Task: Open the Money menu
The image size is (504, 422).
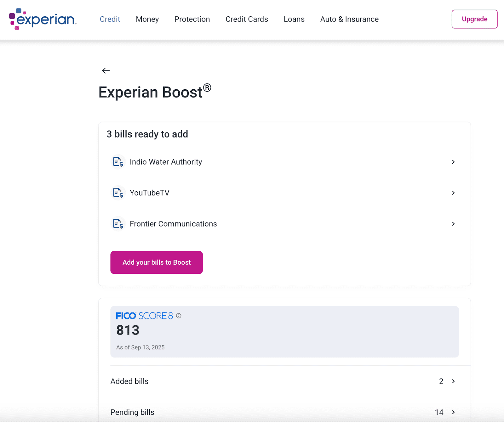Action: (x=147, y=19)
